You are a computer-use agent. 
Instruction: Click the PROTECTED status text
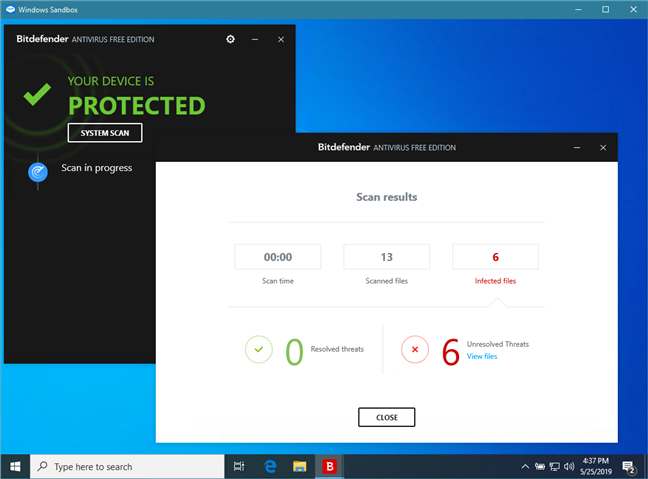pos(137,106)
